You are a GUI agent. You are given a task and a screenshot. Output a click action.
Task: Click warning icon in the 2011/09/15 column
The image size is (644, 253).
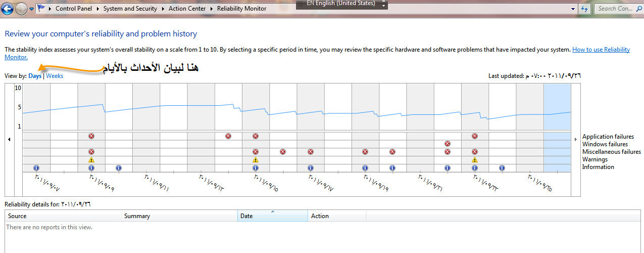coord(256,159)
